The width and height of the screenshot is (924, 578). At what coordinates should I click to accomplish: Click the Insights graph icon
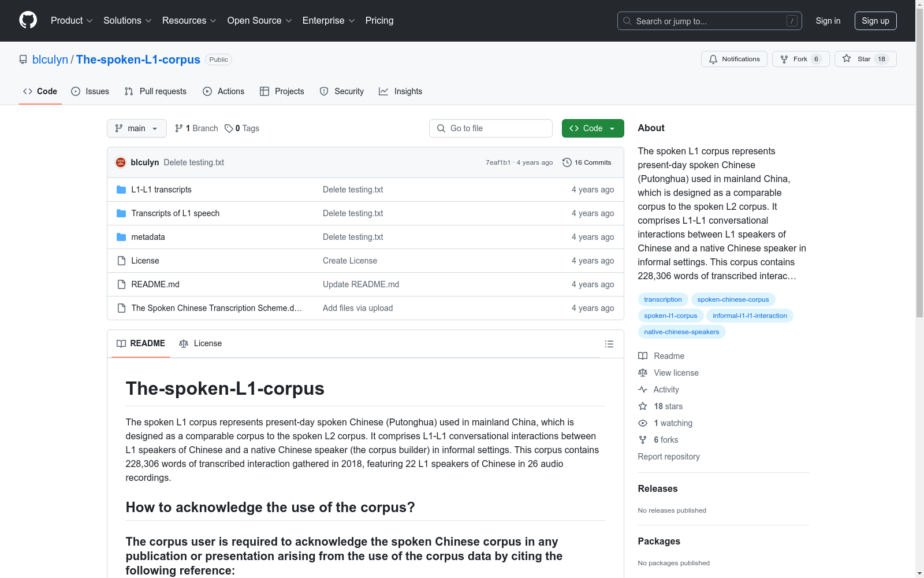click(383, 91)
